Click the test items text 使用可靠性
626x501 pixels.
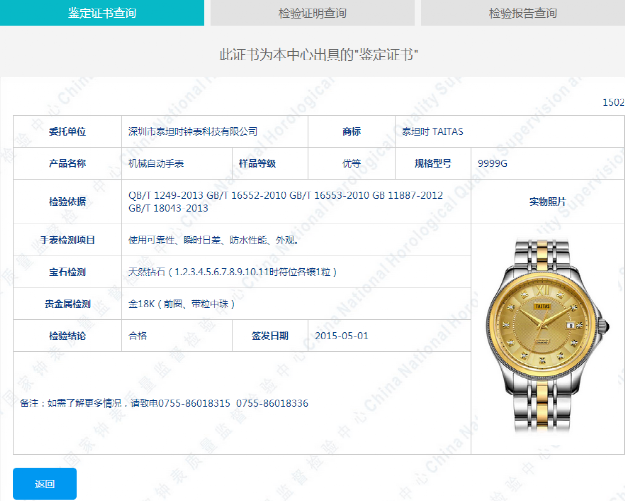point(151,240)
